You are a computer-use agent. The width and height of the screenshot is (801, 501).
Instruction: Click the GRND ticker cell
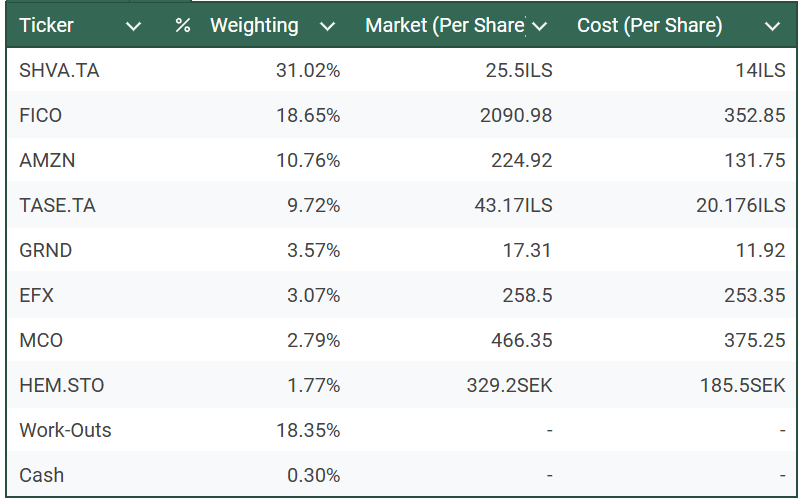[45, 250]
